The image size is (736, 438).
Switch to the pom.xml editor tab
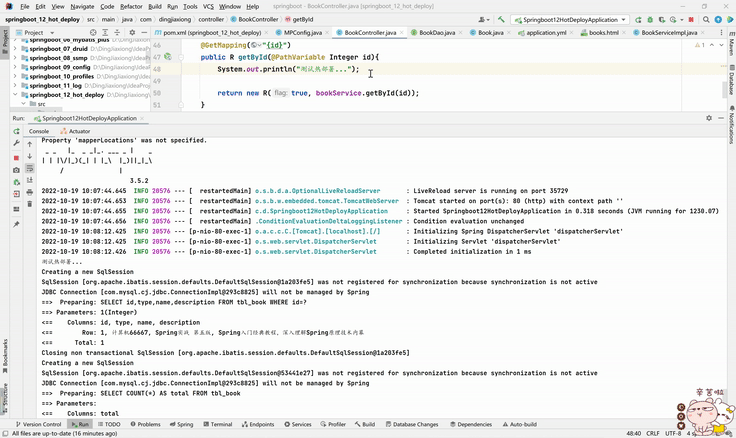pyautogui.click(x=212, y=32)
